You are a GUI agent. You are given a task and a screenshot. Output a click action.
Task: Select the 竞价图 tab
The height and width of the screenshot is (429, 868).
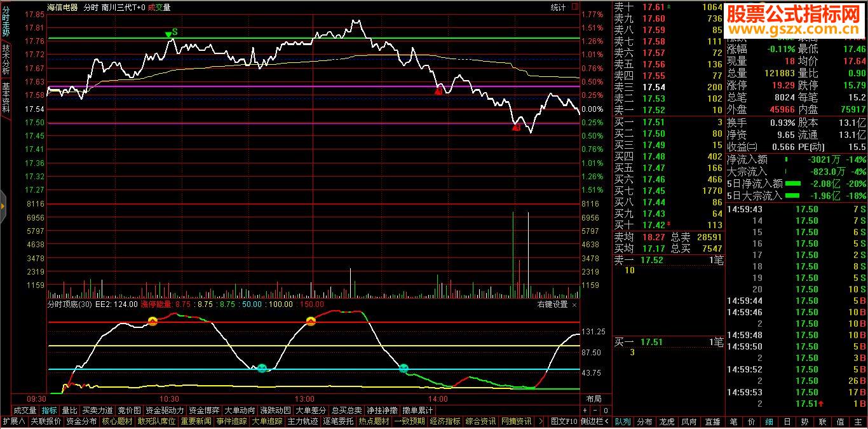coord(129,411)
